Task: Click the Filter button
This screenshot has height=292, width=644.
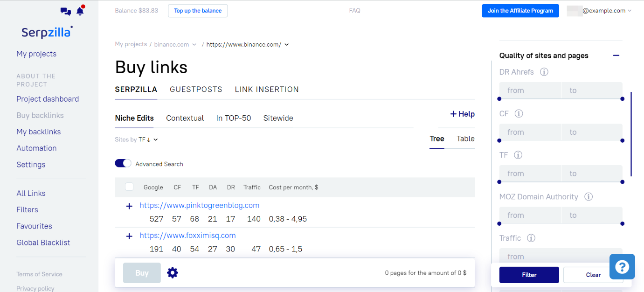Action: coord(529,275)
